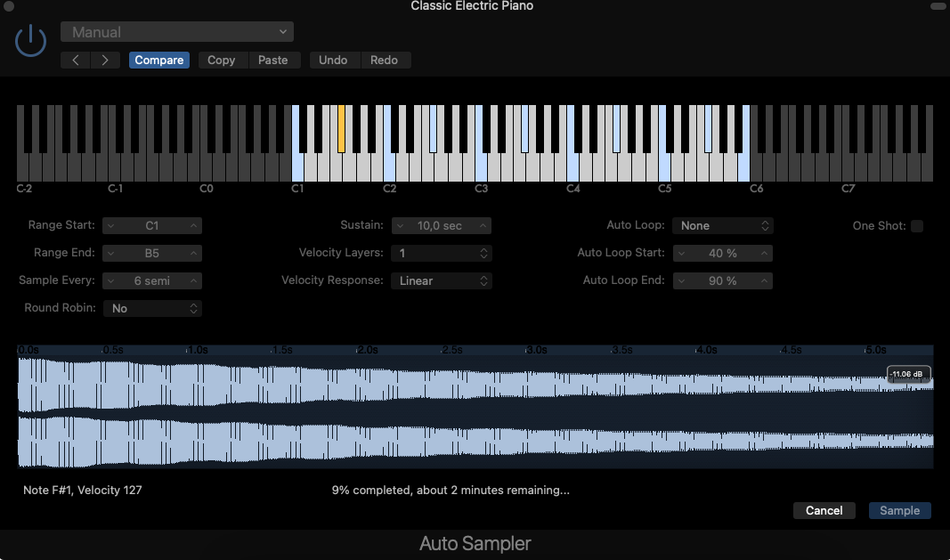Click the Range End B5 value
The width and height of the screenshot is (950, 560).
tap(152, 254)
